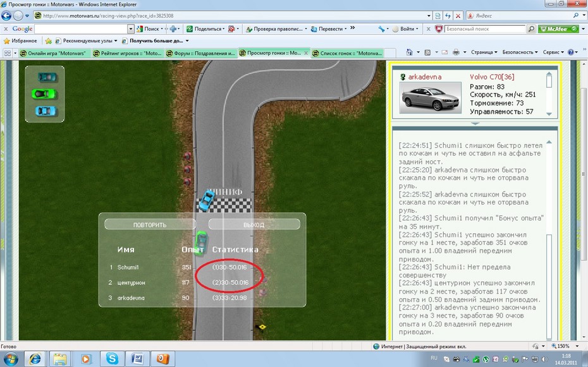Go to the Home page icon
Screen dimensions: 588x367
pos(410,52)
